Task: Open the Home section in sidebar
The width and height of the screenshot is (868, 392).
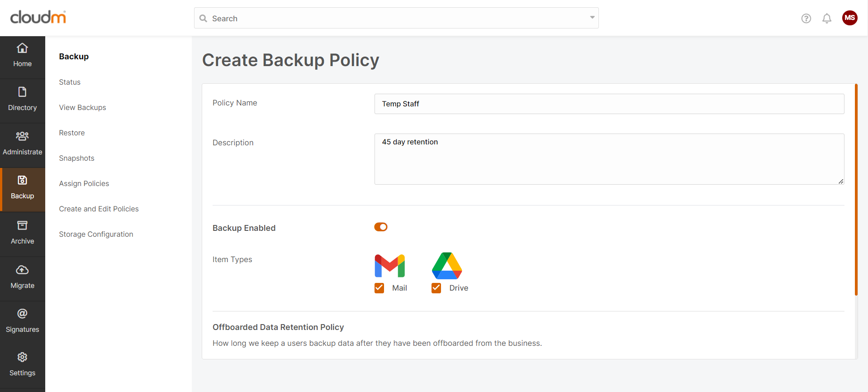Action: [x=22, y=55]
